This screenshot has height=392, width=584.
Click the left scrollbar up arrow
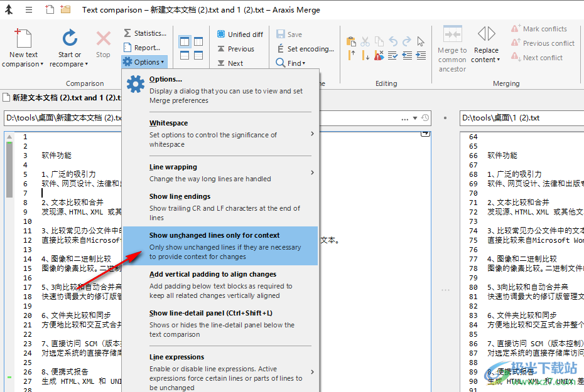[x=9, y=137]
